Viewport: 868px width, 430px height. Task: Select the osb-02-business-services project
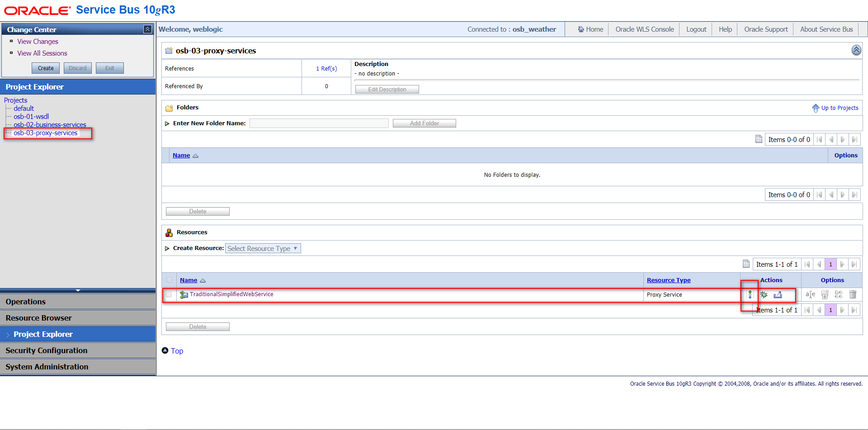[50, 125]
